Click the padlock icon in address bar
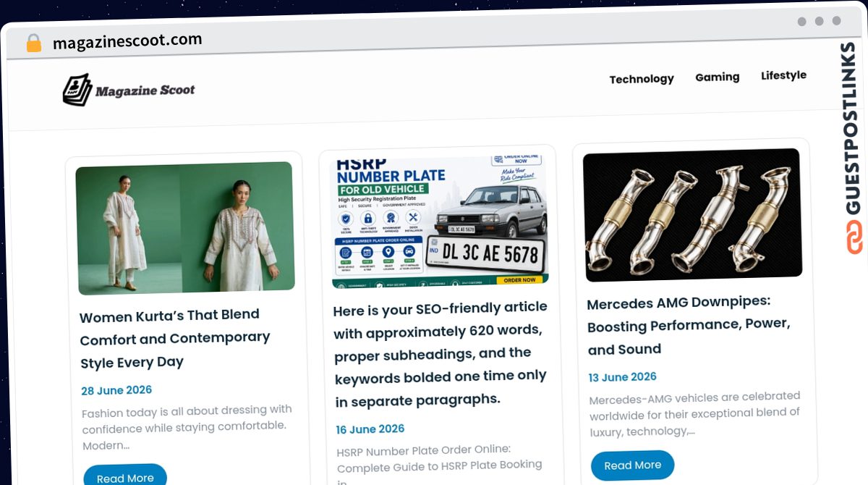868x485 pixels. tap(33, 43)
